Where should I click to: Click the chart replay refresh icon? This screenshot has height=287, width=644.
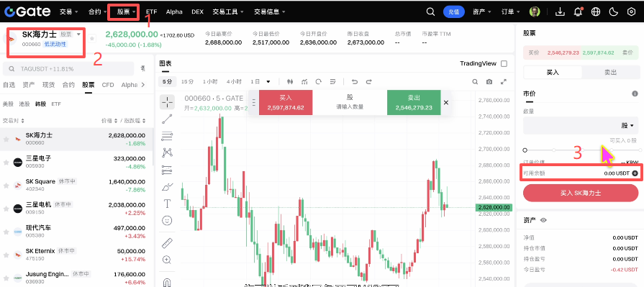[x=318, y=82]
